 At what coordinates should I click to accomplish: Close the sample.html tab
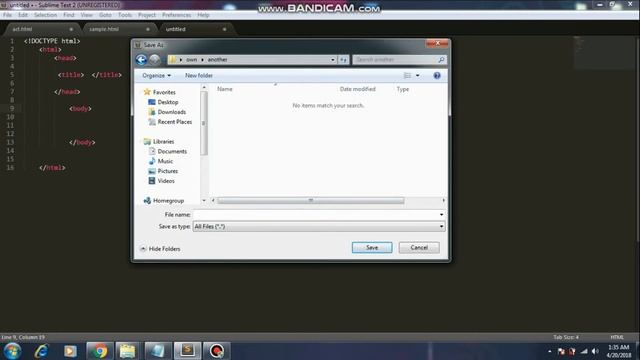[148, 29]
